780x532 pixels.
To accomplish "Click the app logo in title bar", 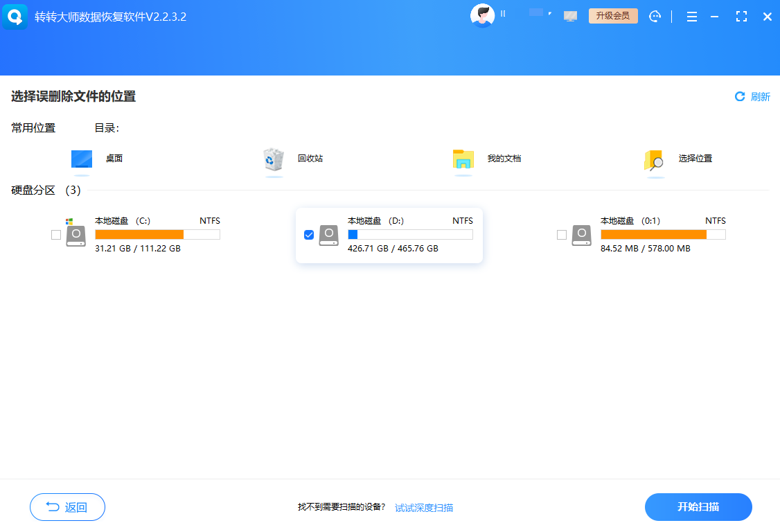I will click(15, 16).
